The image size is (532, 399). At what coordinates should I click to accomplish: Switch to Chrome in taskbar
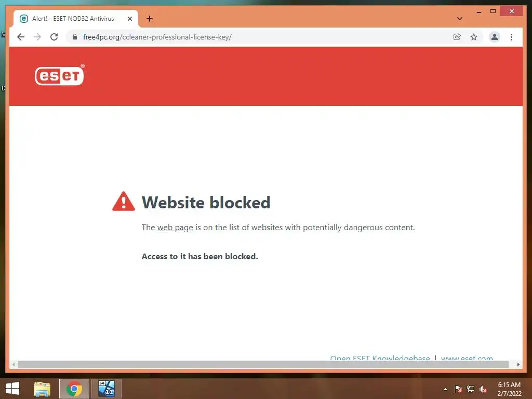point(74,389)
